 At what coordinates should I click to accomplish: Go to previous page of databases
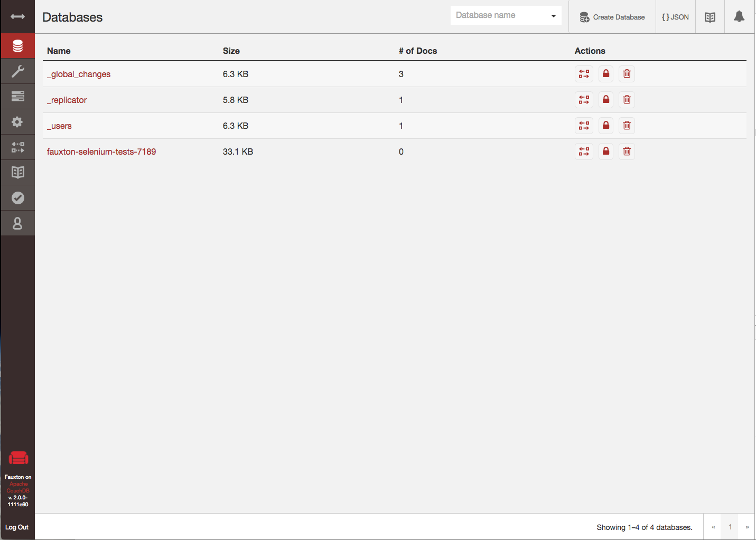pyautogui.click(x=713, y=527)
